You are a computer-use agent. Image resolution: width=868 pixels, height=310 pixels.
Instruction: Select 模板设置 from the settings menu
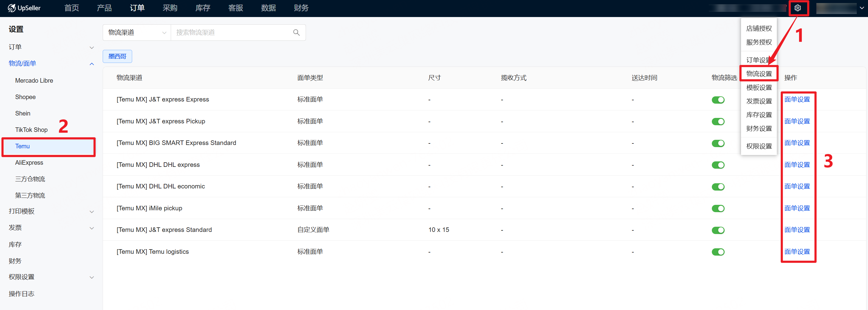(x=759, y=88)
